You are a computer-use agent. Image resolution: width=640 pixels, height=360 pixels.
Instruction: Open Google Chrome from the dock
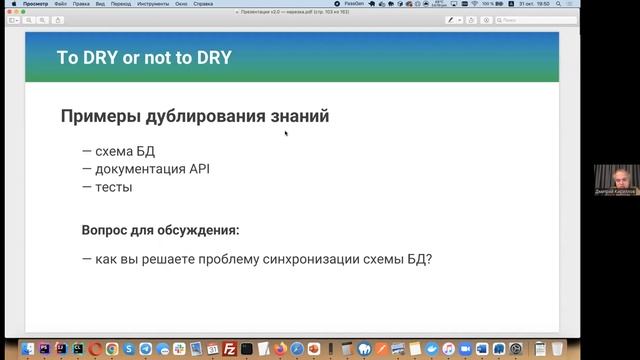click(x=112, y=349)
